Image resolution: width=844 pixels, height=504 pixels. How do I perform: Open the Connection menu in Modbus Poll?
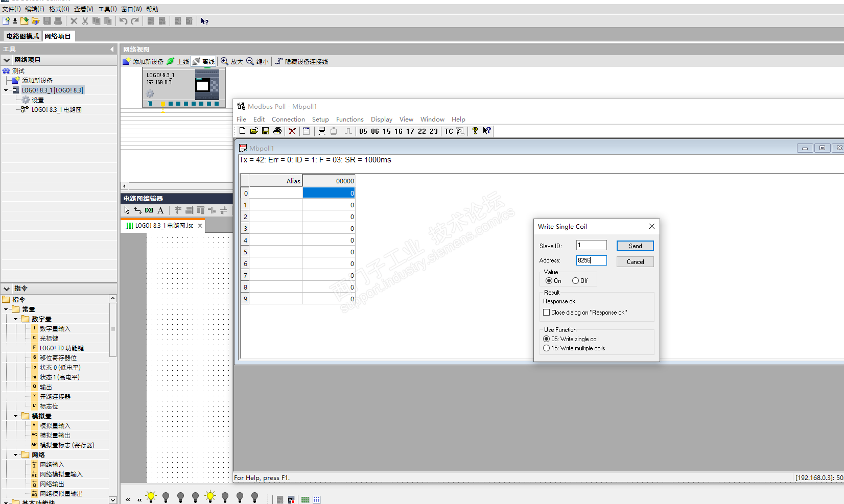pyautogui.click(x=288, y=119)
